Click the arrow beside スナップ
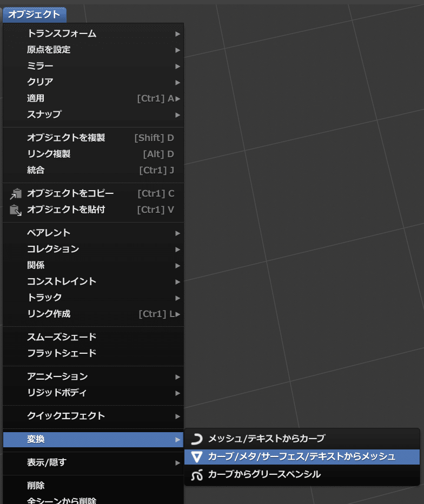 [177, 115]
